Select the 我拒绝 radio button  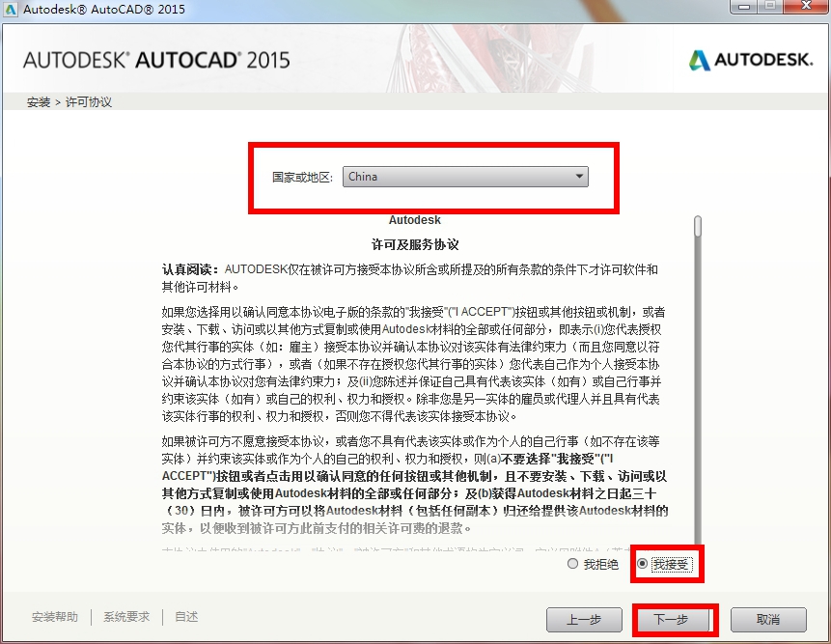click(572, 565)
